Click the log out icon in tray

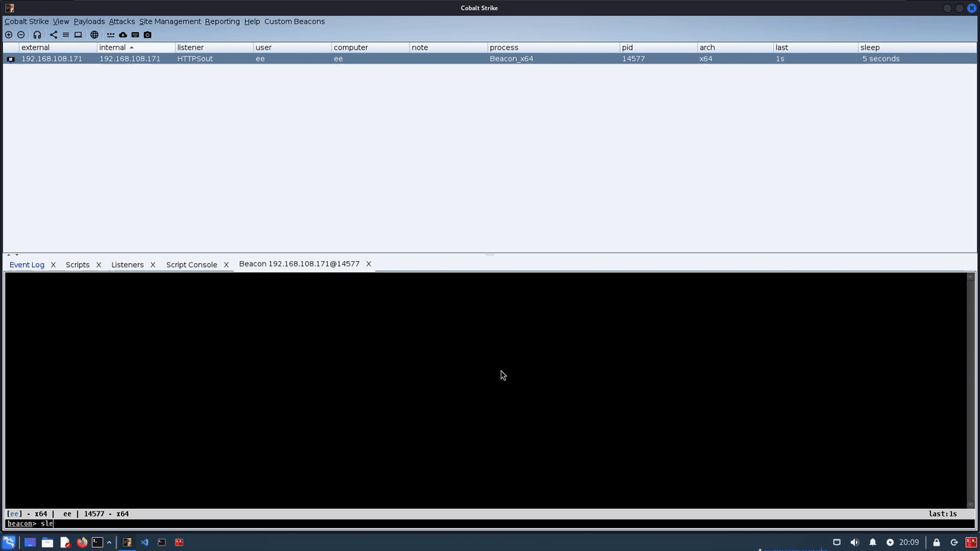(x=954, y=543)
